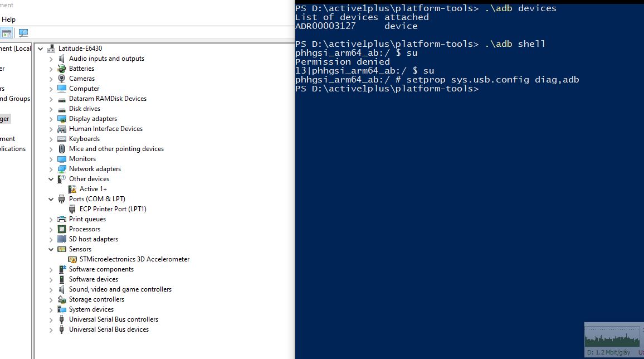Image resolution: width=644 pixels, height=359 pixels.
Task: Collapse the Other devices category
Action: point(51,179)
